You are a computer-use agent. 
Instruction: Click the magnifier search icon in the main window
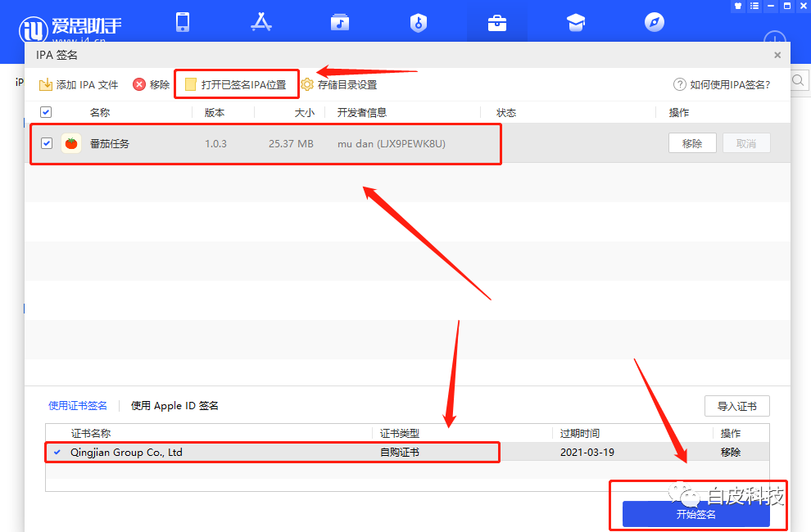pyautogui.click(x=798, y=80)
